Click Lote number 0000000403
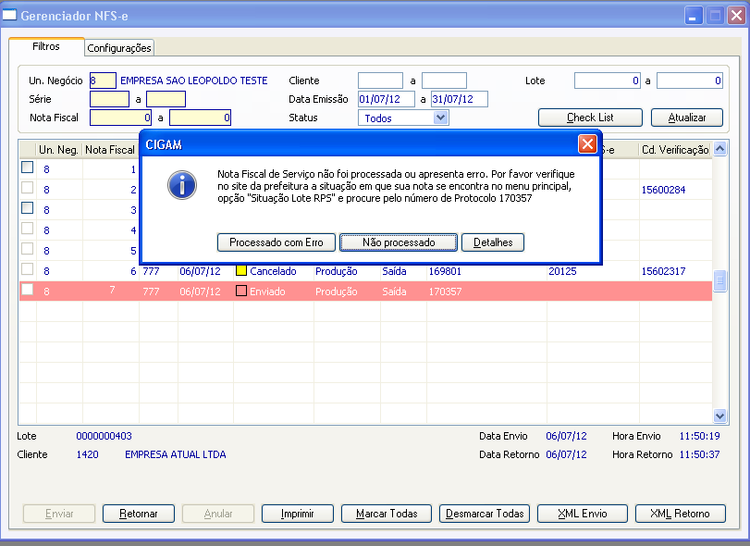The width and height of the screenshot is (750, 546). click(x=104, y=436)
